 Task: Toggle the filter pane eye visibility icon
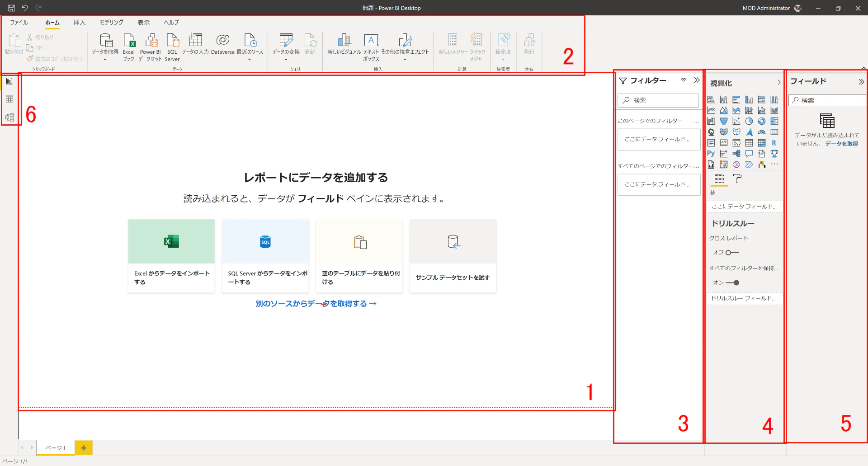[684, 80]
